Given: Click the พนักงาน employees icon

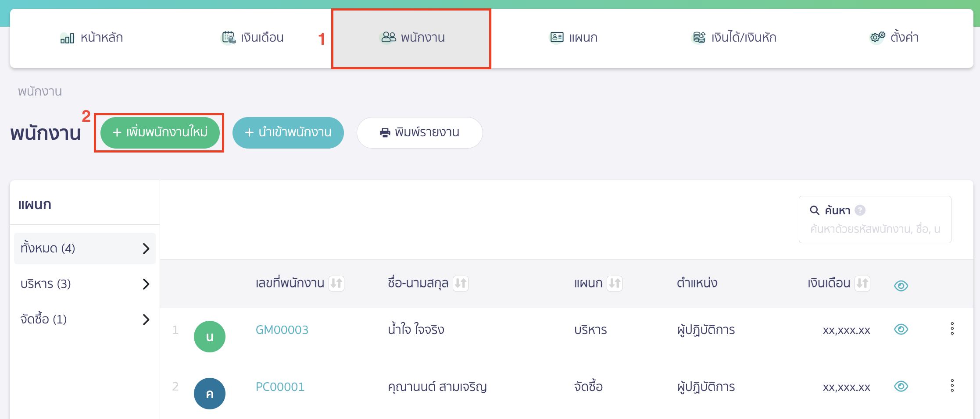Looking at the screenshot, I should pyautogui.click(x=388, y=37).
